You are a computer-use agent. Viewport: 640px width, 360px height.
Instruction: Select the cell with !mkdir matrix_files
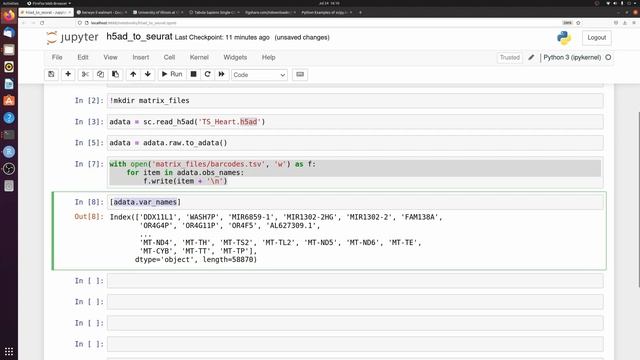tap(355, 100)
